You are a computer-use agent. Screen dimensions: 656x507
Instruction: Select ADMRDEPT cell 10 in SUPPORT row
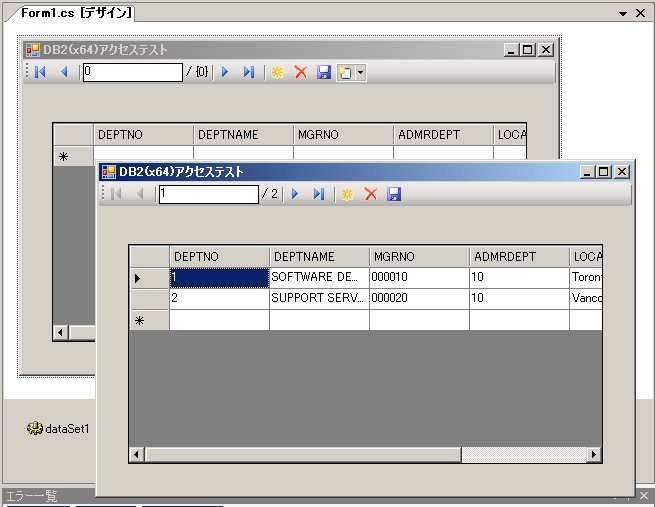(519, 299)
